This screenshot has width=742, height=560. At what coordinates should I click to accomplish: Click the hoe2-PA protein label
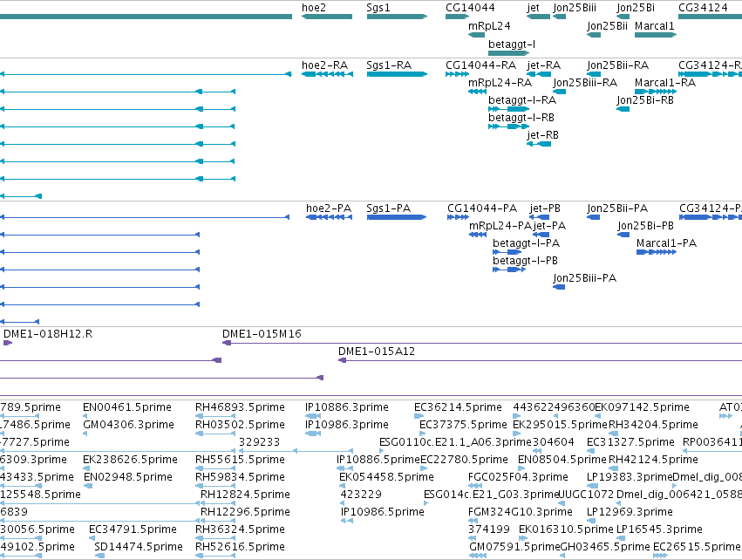(329, 208)
